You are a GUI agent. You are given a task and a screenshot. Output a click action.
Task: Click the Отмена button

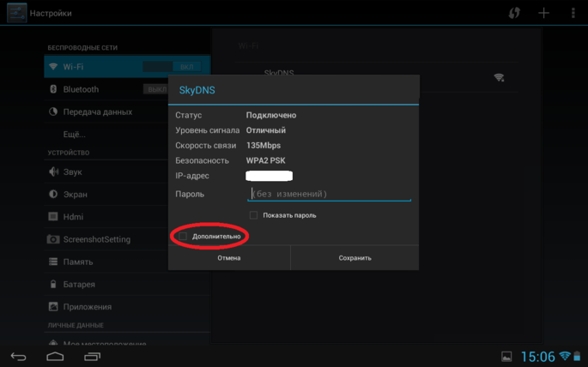click(x=229, y=257)
